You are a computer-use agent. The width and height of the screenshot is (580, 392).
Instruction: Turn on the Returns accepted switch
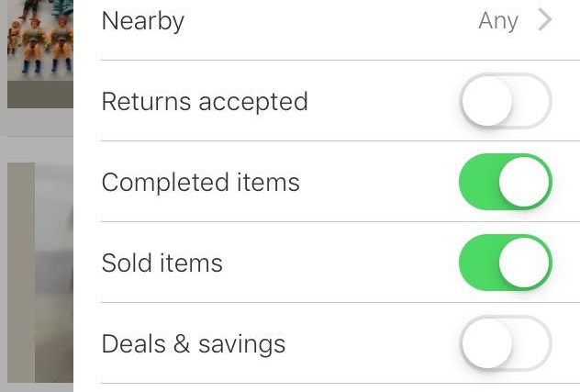click(506, 101)
